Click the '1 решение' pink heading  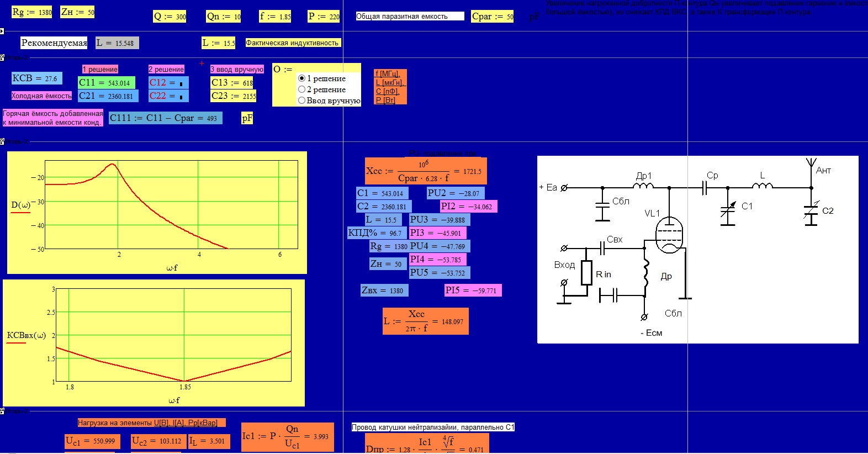pyautogui.click(x=100, y=69)
